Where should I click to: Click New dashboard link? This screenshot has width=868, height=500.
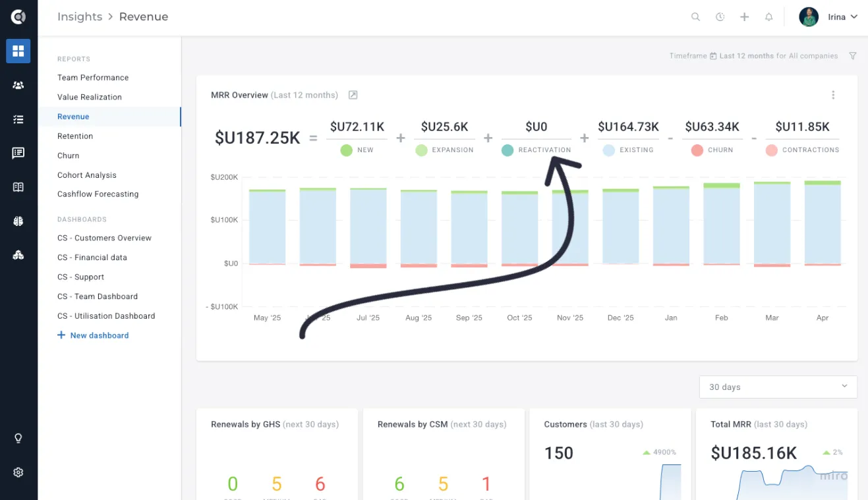pyautogui.click(x=93, y=335)
